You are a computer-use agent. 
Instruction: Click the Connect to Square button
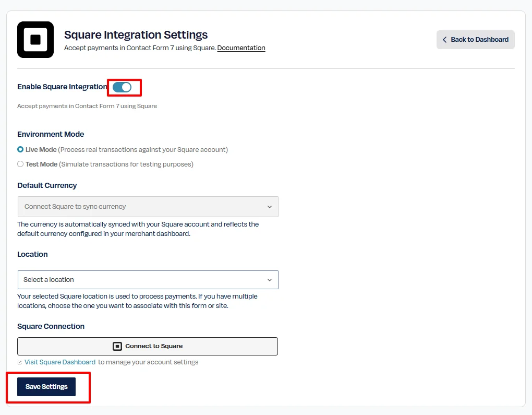coord(148,346)
